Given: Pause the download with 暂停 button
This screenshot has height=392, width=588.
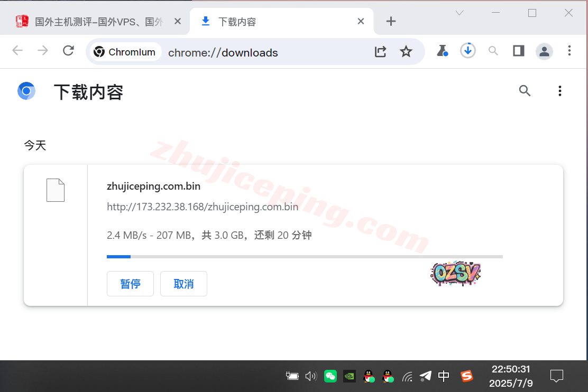Looking at the screenshot, I should coord(130,284).
